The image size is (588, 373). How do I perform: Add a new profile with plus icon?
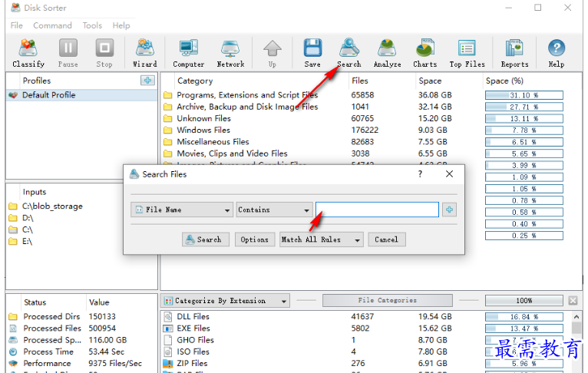[x=147, y=81]
